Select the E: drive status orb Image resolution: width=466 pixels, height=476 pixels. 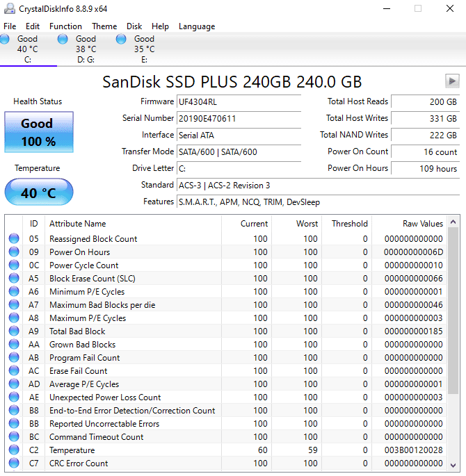click(x=122, y=40)
